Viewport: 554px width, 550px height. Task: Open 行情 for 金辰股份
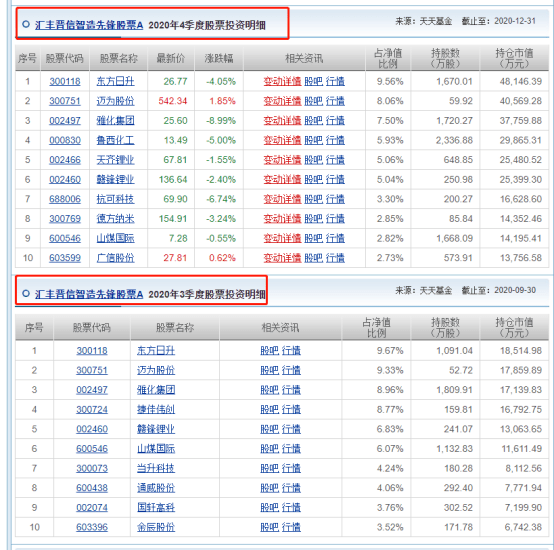[x=291, y=527]
